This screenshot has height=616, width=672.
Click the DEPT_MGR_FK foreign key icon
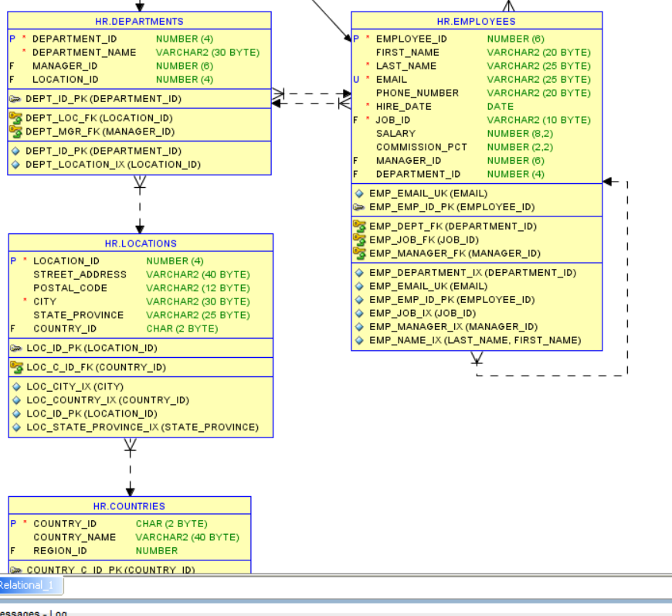tap(15, 131)
